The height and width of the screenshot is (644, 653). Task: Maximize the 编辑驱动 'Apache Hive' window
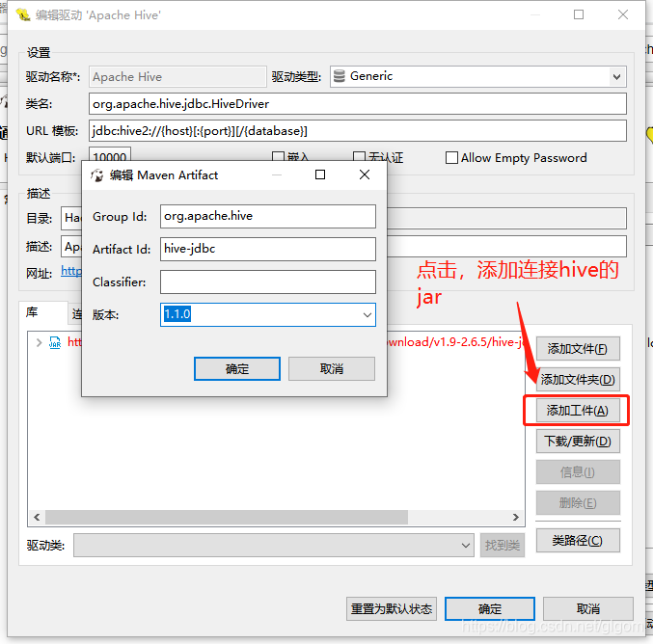579,15
